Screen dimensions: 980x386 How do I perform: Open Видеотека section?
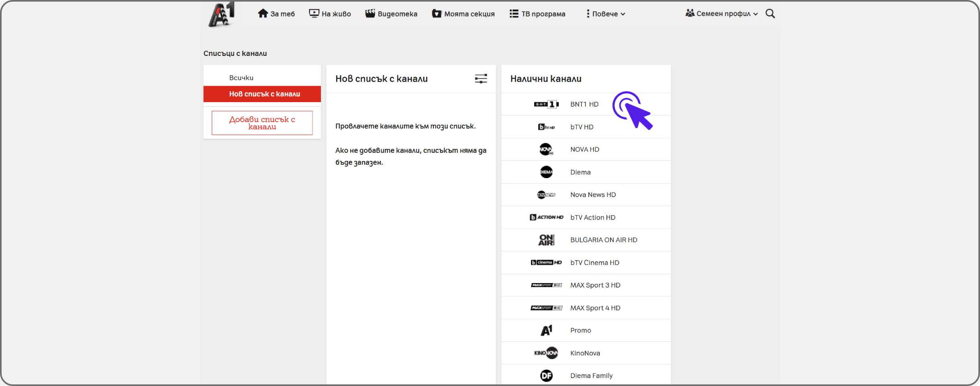(391, 14)
